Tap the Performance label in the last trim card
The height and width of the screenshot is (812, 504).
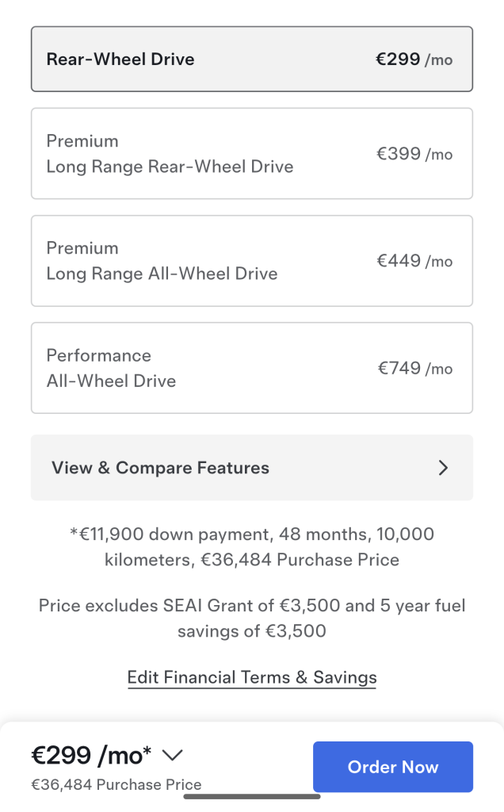click(99, 356)
